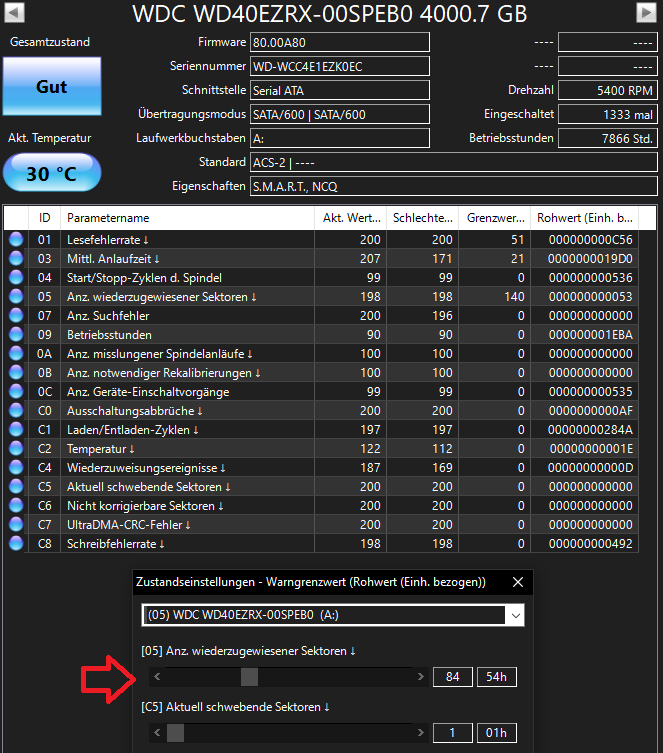Click status orb for Aktuell schwebende Sektoren row
This screenshot has height=753, width=663.
click(16, 486)
